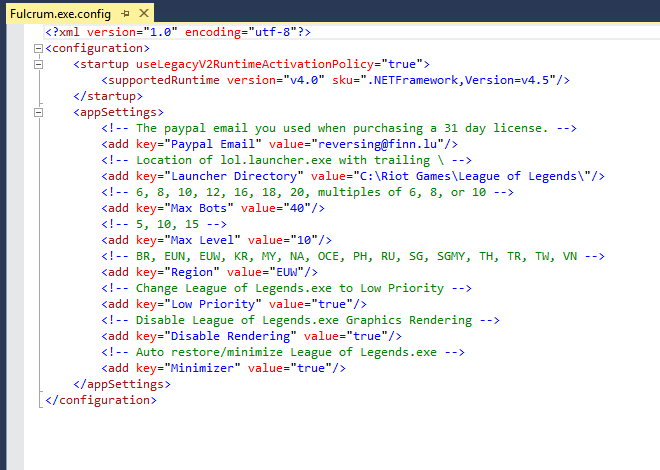660x470 pixels.
Task: Click the "Max Level" key
Action: tap(202, 240)
